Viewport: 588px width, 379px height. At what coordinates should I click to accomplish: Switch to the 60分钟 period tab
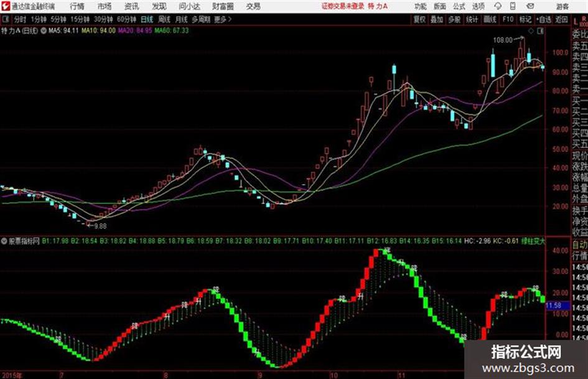(126, 19)
